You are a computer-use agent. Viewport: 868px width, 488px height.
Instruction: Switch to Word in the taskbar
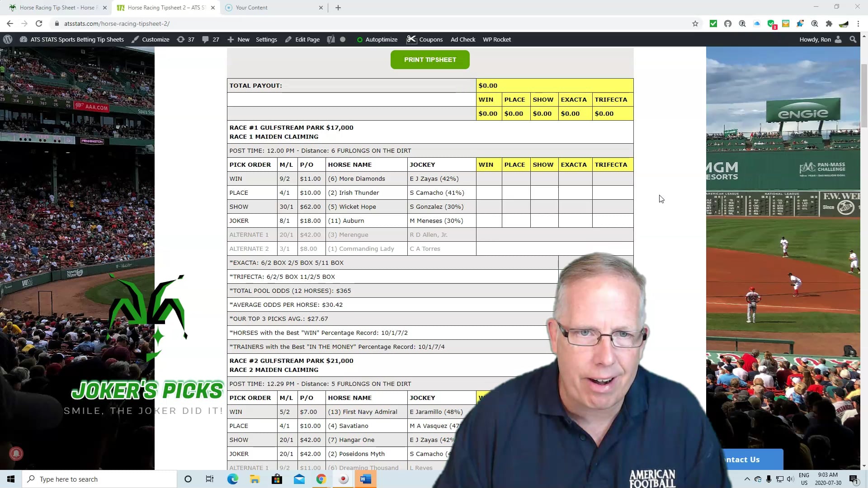[365, 479]
